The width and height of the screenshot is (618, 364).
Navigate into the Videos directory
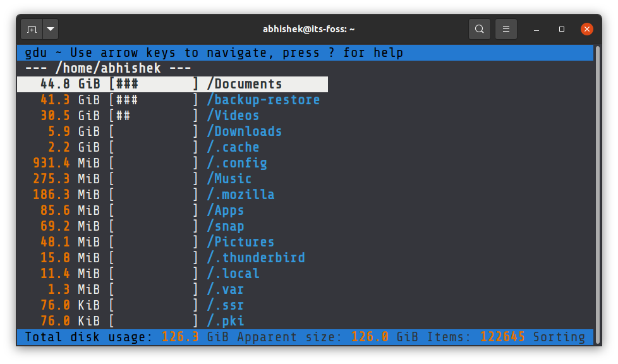233,115
